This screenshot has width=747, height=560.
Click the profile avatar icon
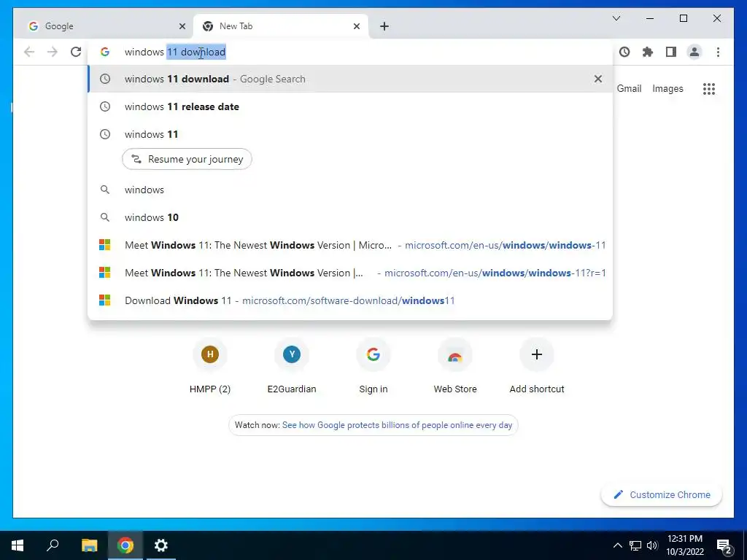tap(694, 52)
